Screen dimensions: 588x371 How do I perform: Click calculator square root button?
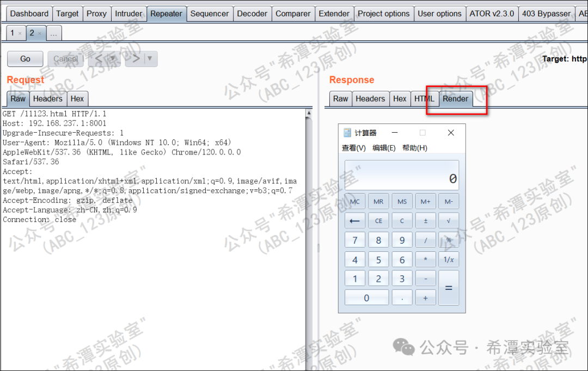click(x=449, y=221)
